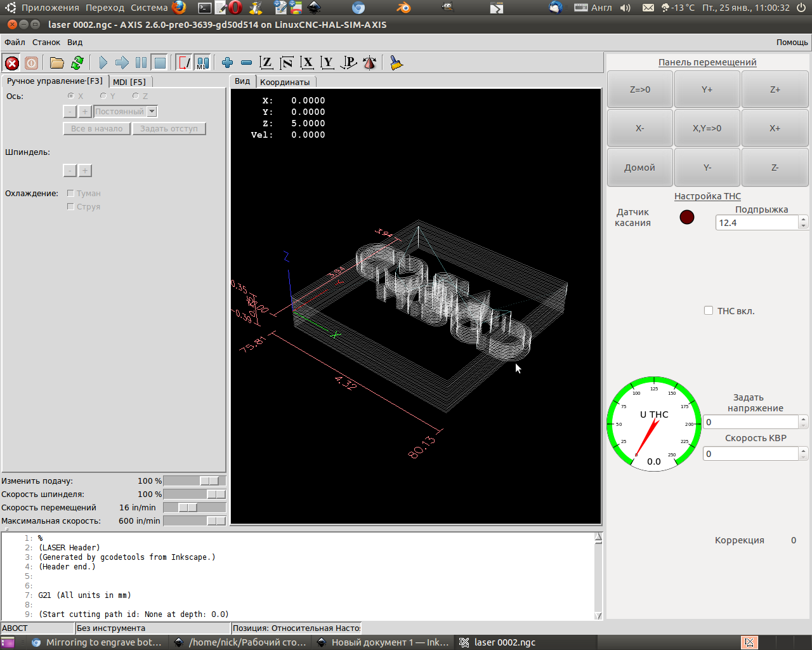Image resolution: width=812 pixels, height=650 pixels.
Task: Click the zoom in plus icon
Action: (x=227, y=63)
